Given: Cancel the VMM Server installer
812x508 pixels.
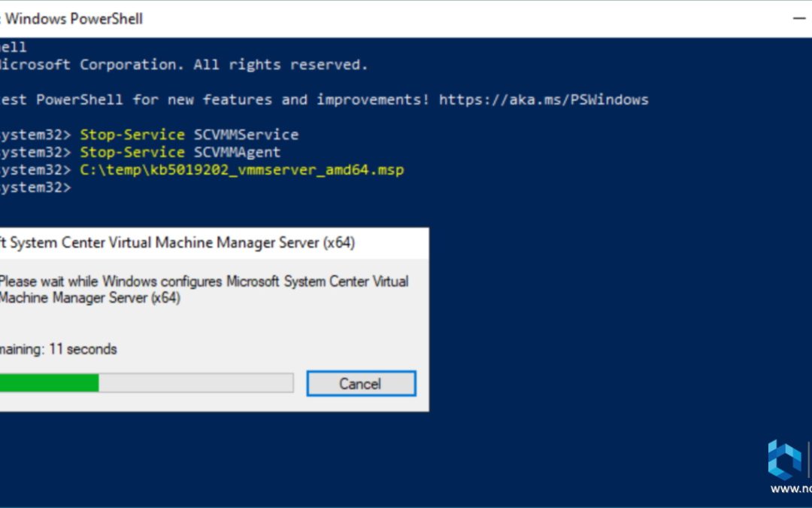Looking at the screenshot, I should point(361,384).
